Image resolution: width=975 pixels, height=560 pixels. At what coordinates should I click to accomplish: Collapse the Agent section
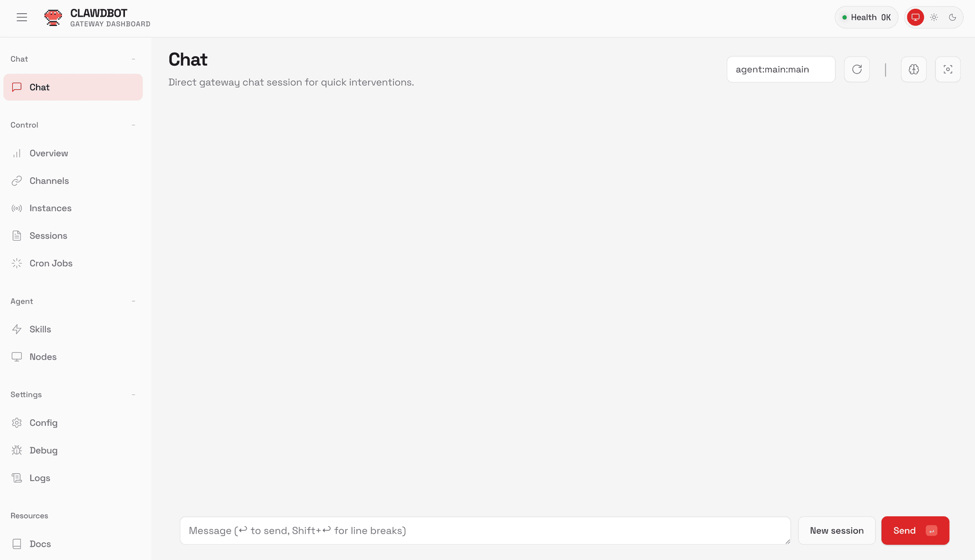(x=133, y=301)
